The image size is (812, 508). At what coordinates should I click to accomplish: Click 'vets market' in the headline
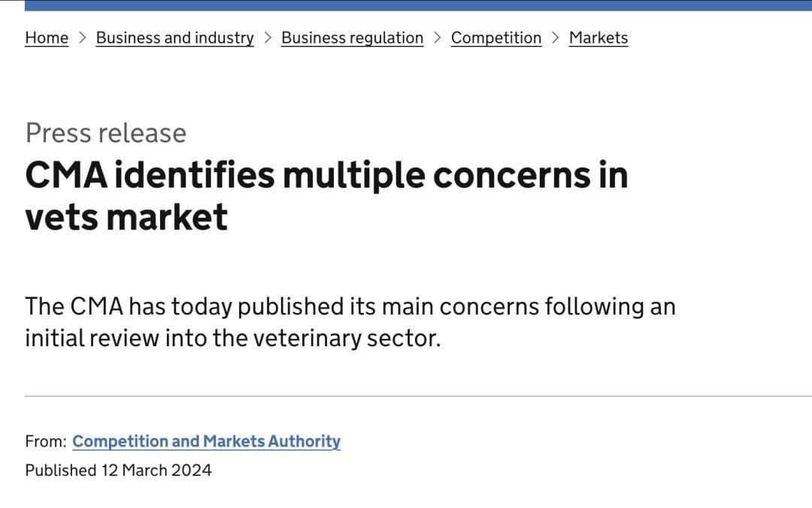coord(126,217)
